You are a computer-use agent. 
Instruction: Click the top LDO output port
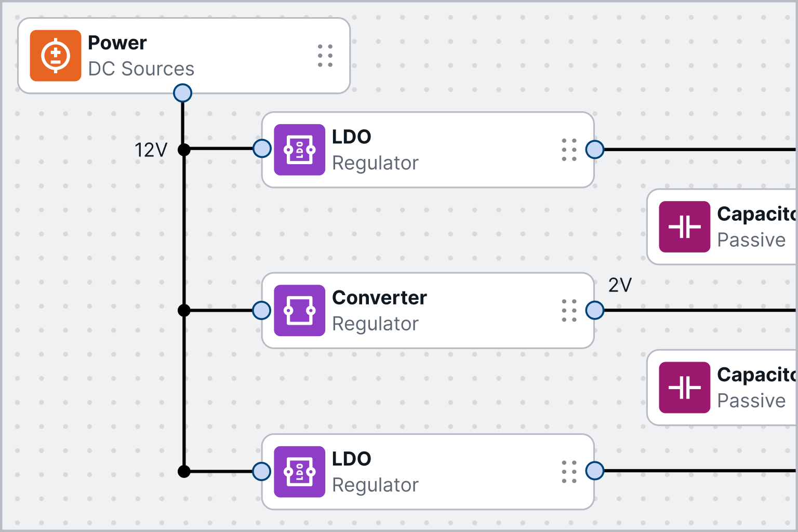click(594, 150)
